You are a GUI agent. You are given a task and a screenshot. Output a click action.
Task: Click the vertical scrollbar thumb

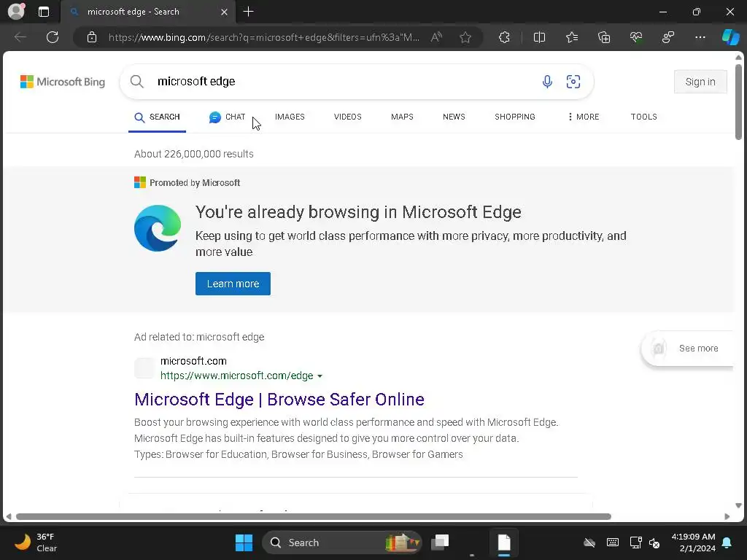click(x=738, y=101)
